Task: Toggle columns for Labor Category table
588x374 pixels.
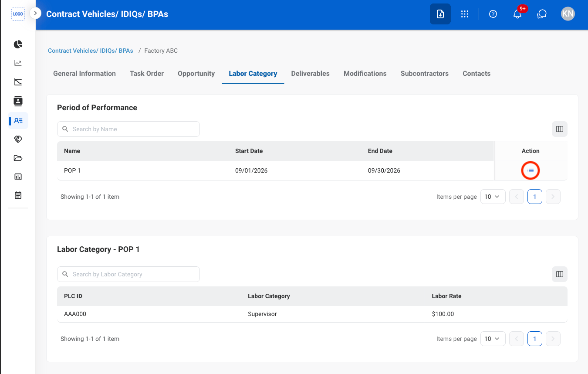Action: [x=560, y=274]
